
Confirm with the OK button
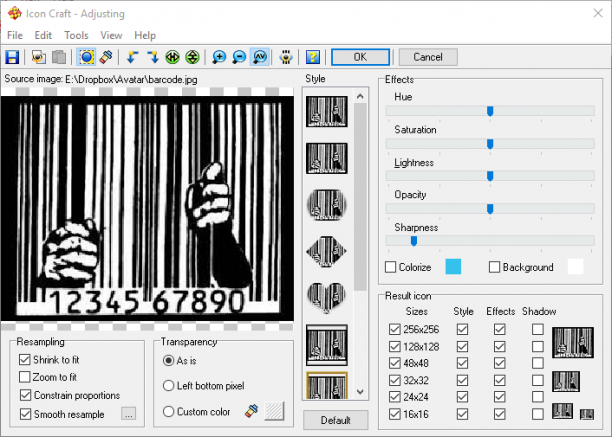pos(360,57)
